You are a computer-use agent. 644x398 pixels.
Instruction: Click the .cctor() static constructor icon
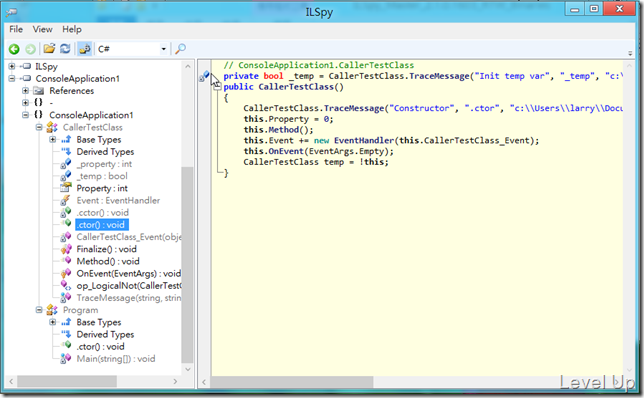point(66,213)
